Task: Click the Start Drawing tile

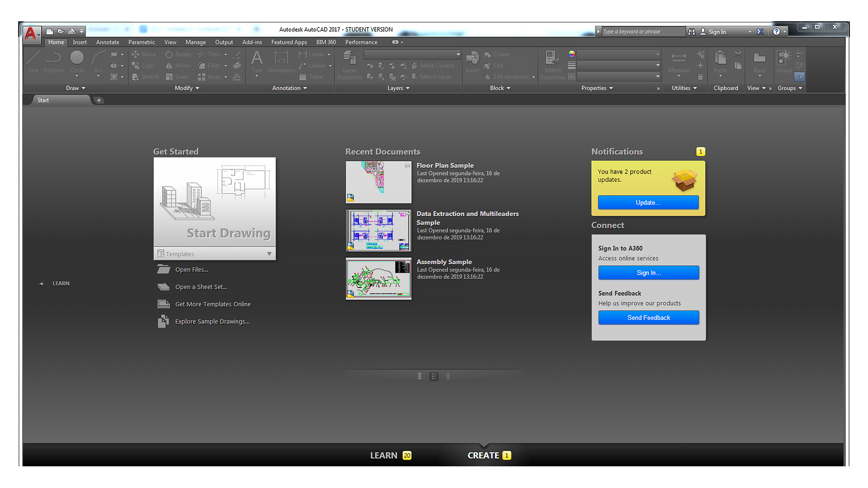Action: (x=215, y=202)
